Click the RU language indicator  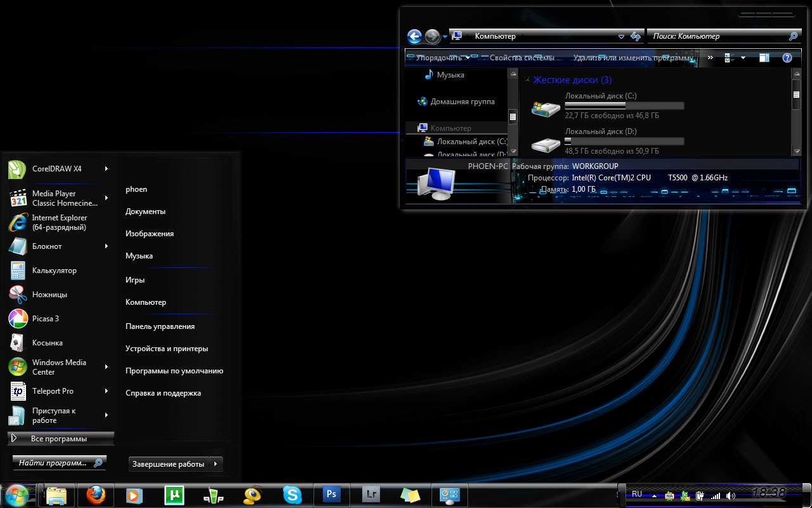pos(637,494)
